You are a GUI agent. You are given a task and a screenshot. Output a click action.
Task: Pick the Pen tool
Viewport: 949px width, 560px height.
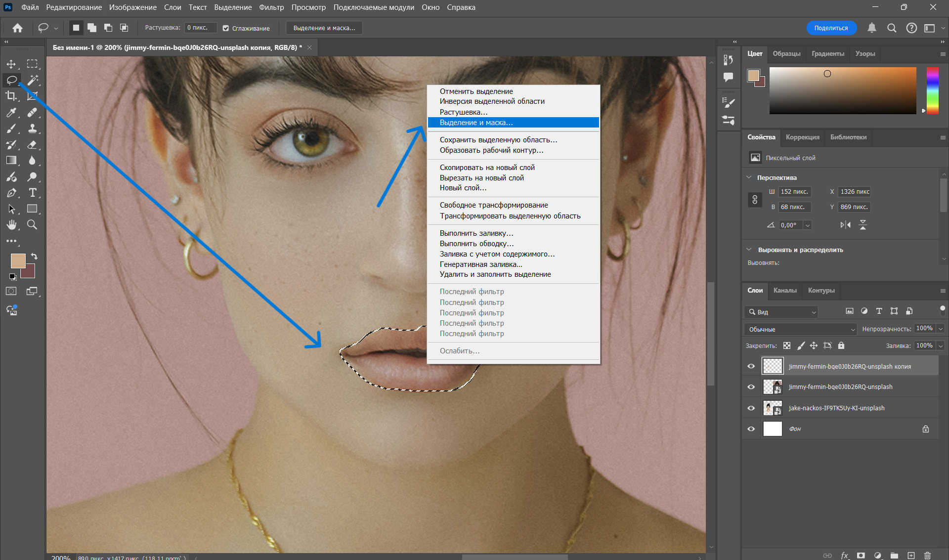click(12, 193)
